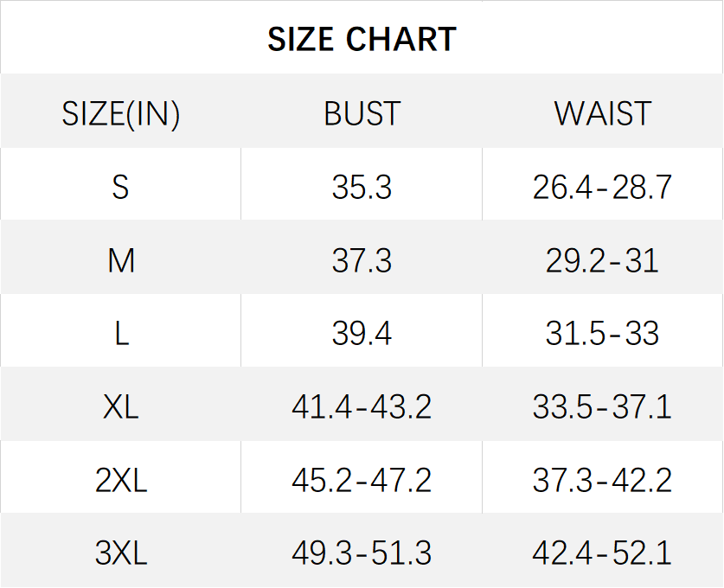Select bust range 49.3-51.3
The height and width of the screenshot is (588, 724).
pyautogui.click(x=362, y=553)
